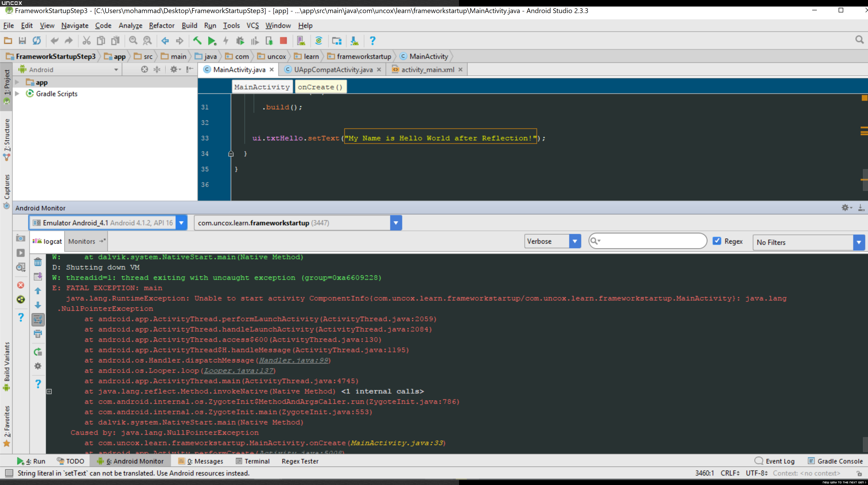Click the Cut scissors icon
868x485 pixels.
pos(87,41)
